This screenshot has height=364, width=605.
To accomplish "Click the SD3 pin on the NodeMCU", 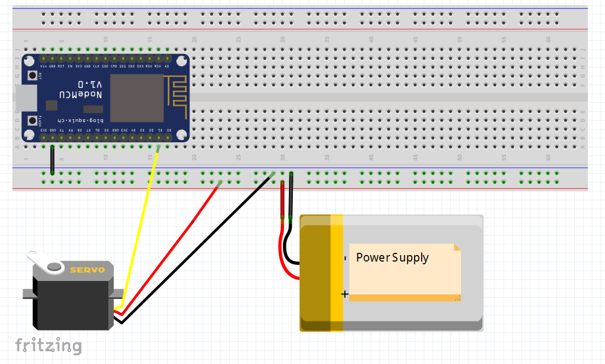I will click(141, 59).
